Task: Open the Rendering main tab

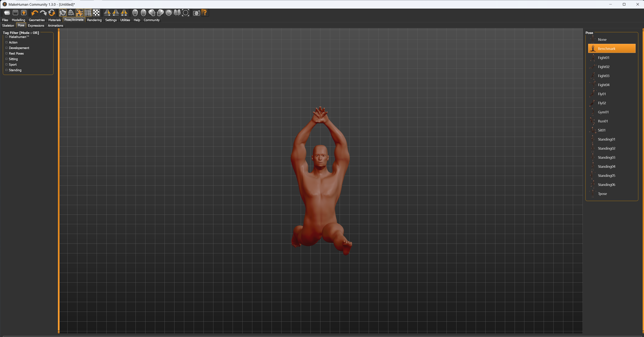Action: click(94, 20)
